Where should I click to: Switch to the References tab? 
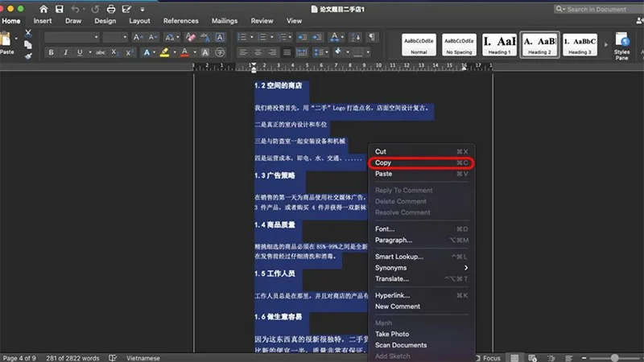(x=180, y=21)
